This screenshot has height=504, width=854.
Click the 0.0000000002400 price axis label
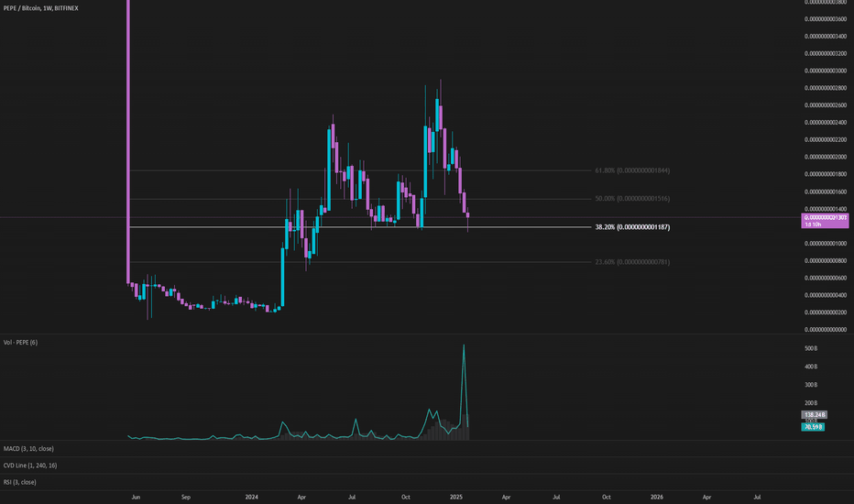[826, 123]
